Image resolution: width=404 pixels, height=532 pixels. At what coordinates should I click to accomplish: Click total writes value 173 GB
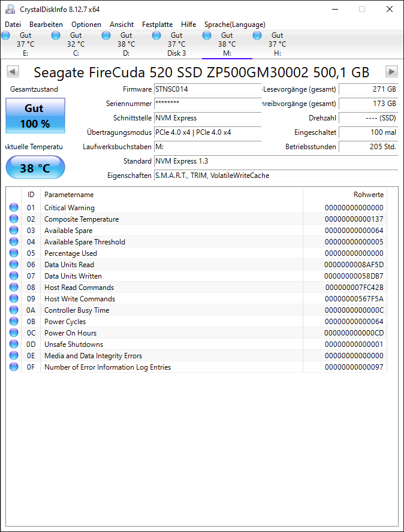pos(368,104)
